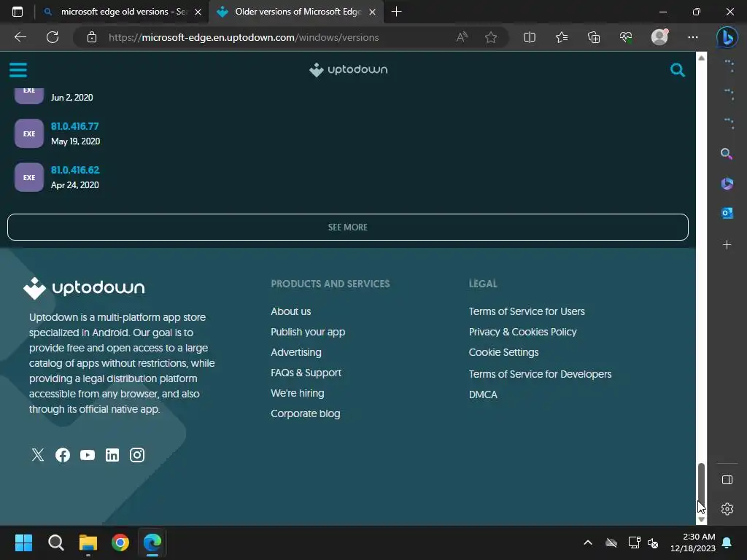The image size is (747, 560).
Task: Open the taskbar clock and date
Action: click(693, 542)
